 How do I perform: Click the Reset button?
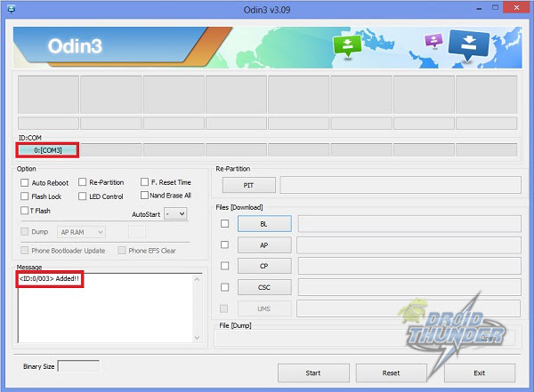point(391,373)
